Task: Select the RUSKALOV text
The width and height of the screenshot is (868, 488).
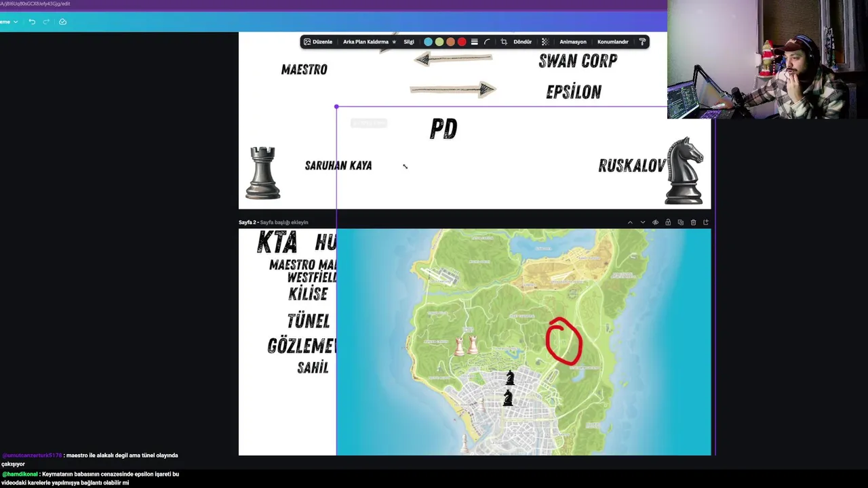Action: [x=632, y=165]
